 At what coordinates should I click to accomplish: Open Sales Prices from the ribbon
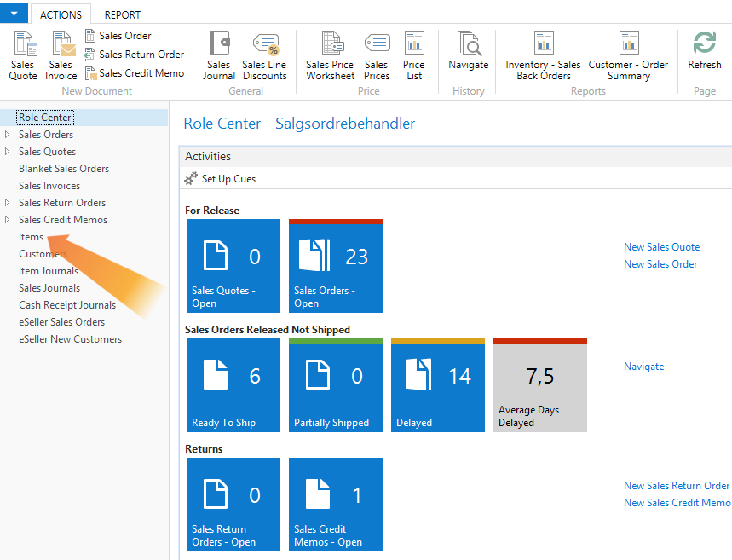[x=377, y=55]
